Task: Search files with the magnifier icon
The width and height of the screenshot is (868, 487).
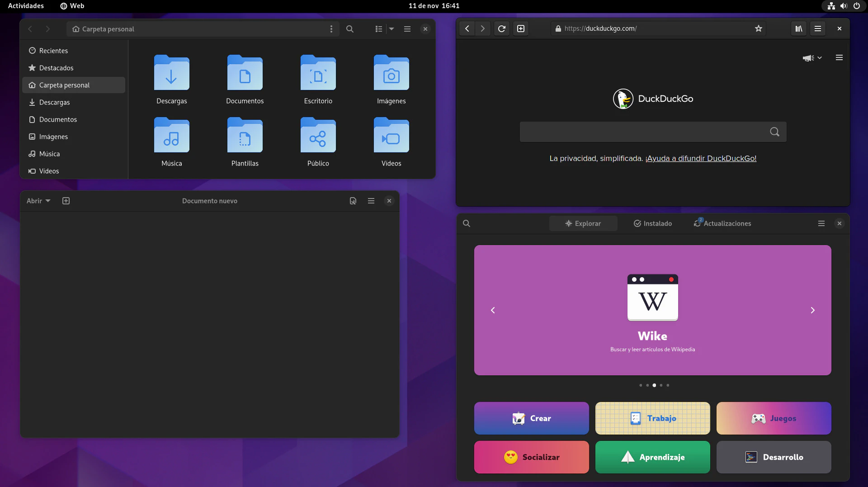Action: click(x=349, y=29)
